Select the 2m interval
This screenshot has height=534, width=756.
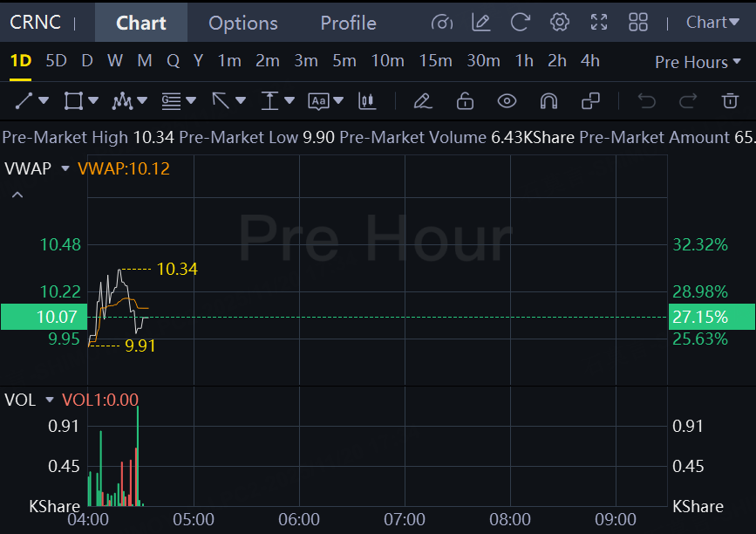click(x=268, y=61)
